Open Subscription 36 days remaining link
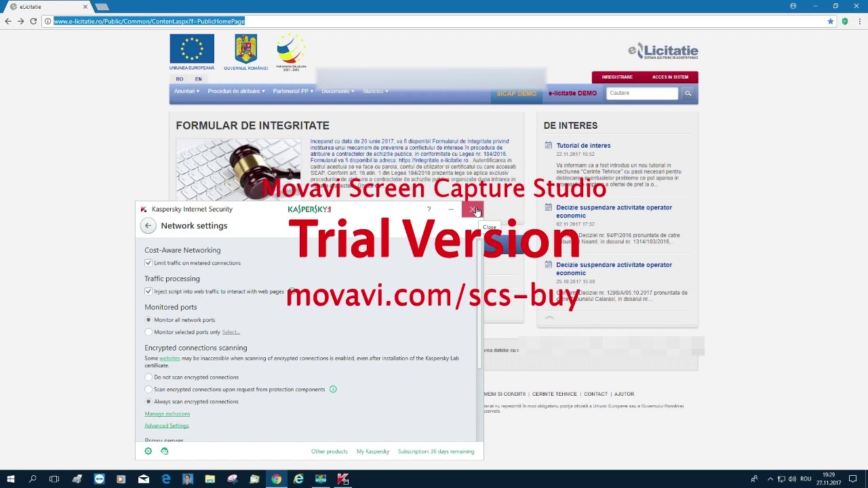Image resolution: width=868 pixels, height=488 pixels. (x=436, y=451)
